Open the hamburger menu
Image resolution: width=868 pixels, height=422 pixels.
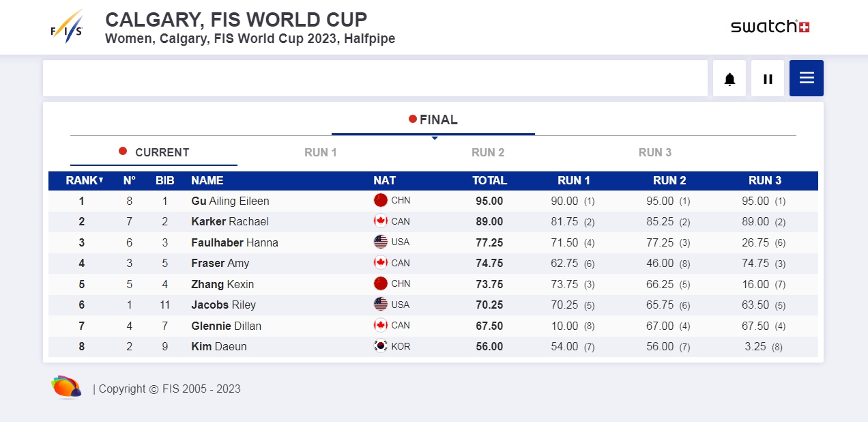tap(807, 79)
